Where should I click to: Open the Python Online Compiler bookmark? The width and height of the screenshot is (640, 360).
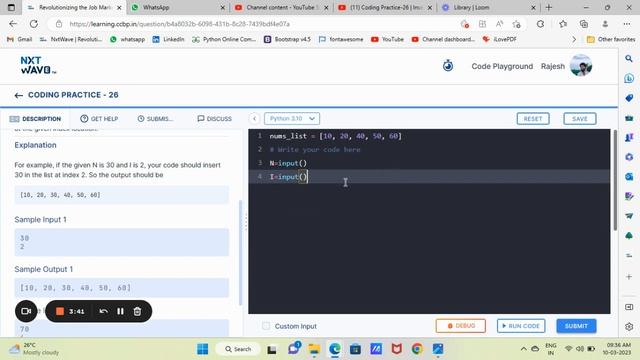pos(224,39)
